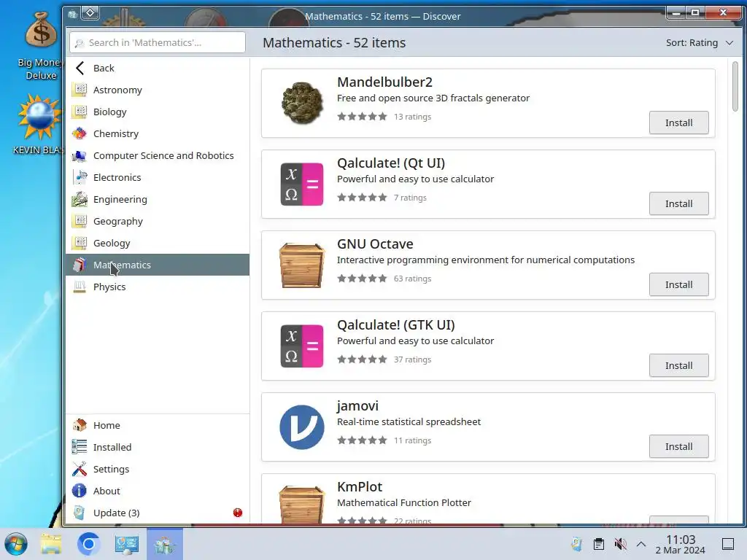Click the Engineering category icon

point(80,199)
